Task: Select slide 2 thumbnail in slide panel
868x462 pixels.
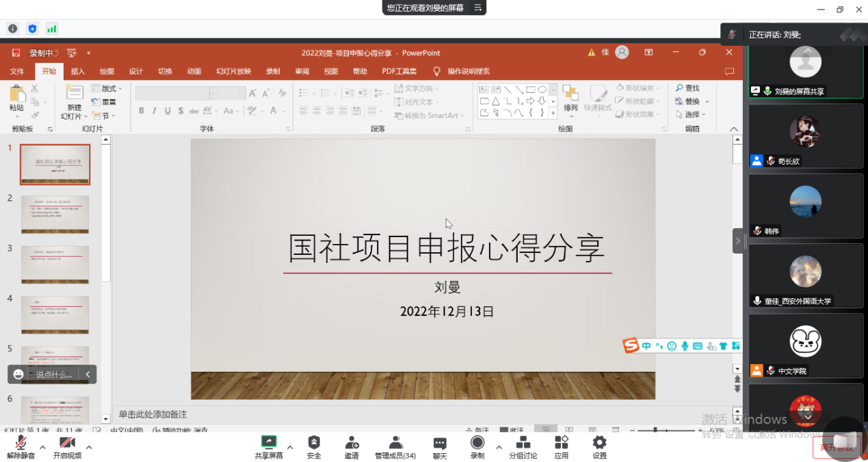Action: click(x=55, y=215)
